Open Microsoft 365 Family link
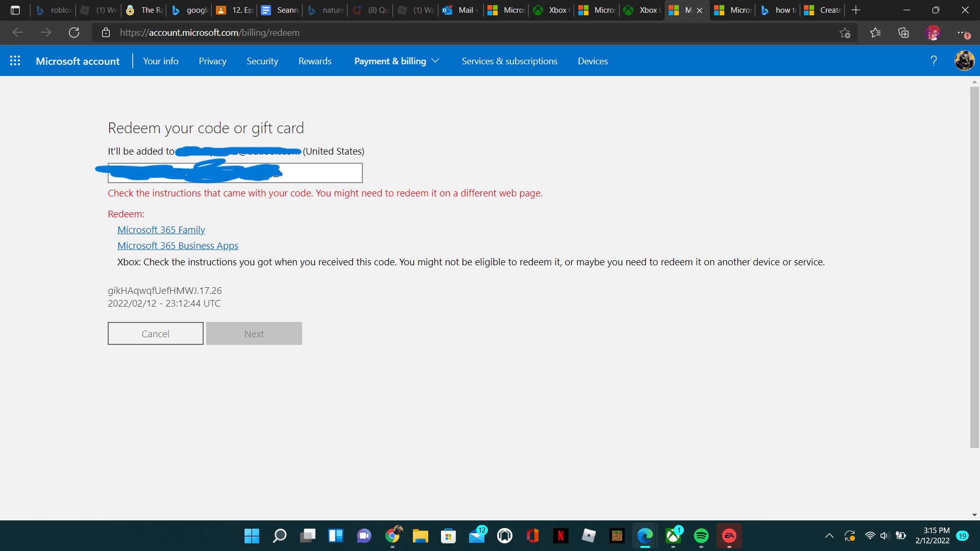The width and height of the screenshot is (980, 551). 161,230
